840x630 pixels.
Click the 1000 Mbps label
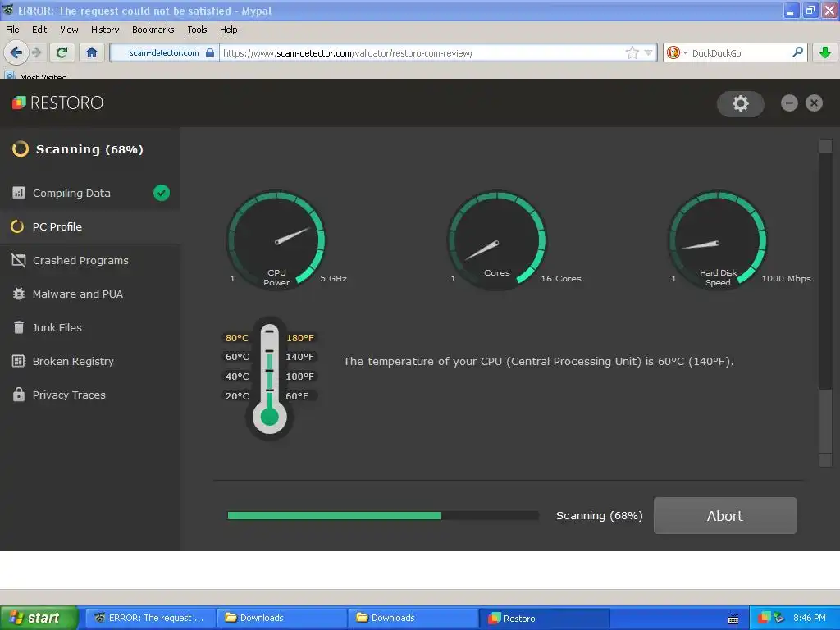[x=786, y=279]
